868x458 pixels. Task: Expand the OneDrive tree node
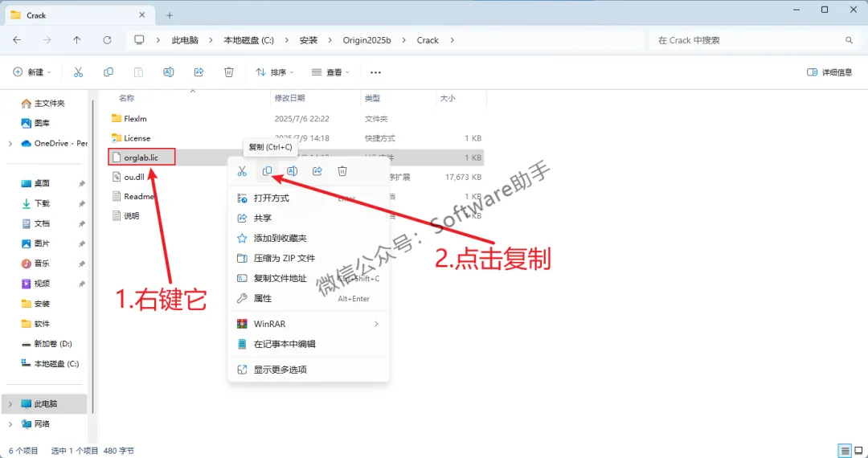tap(10, 143)
